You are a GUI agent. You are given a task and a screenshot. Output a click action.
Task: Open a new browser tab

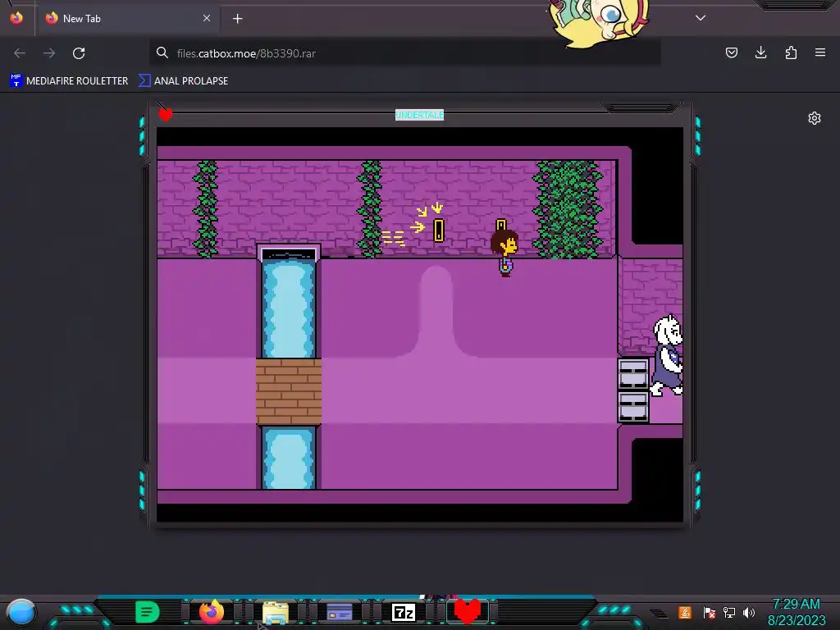(237, 19)
